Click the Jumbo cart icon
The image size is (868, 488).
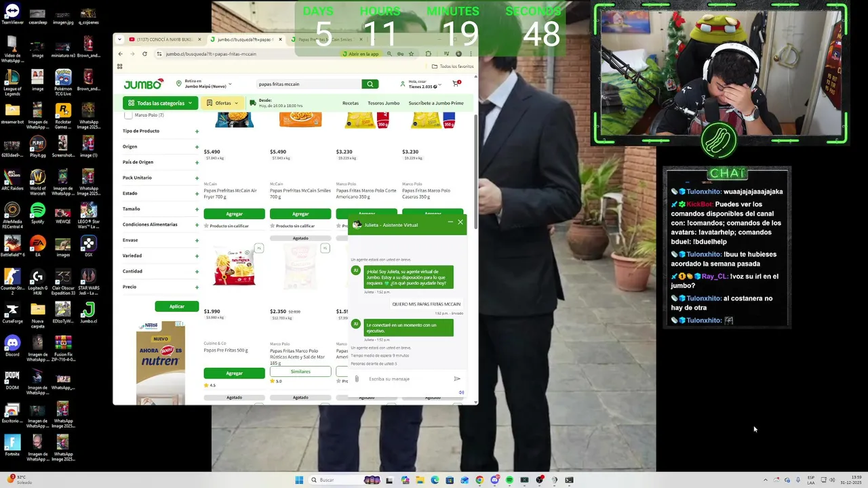pos(456,84)
